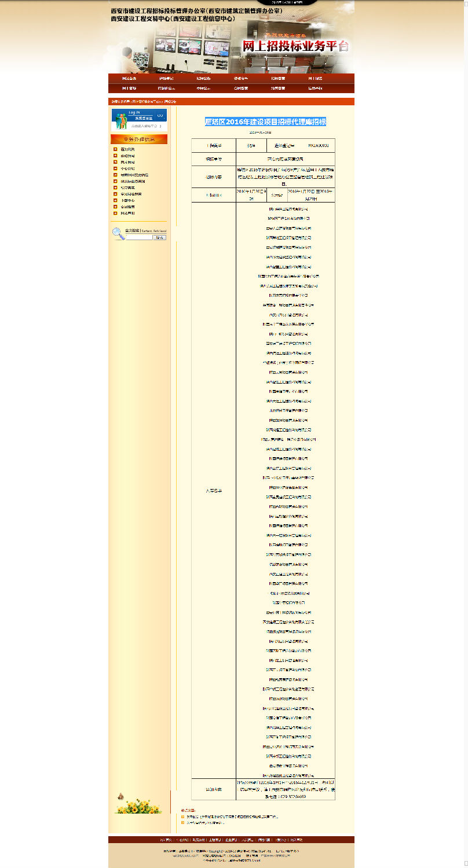468x868 pixels.
Task: Click the arrow icon next to 下载中心
Action: [115, 201]
